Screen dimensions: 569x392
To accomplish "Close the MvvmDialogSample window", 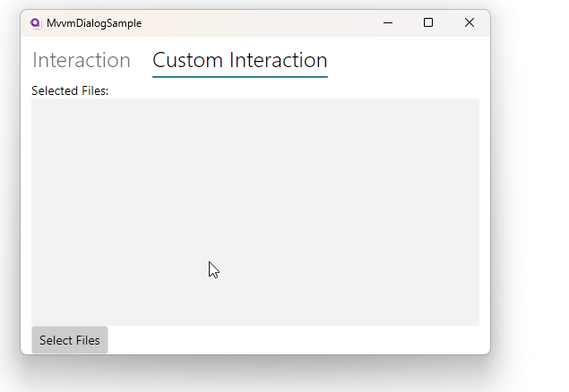I will point(470,23).
